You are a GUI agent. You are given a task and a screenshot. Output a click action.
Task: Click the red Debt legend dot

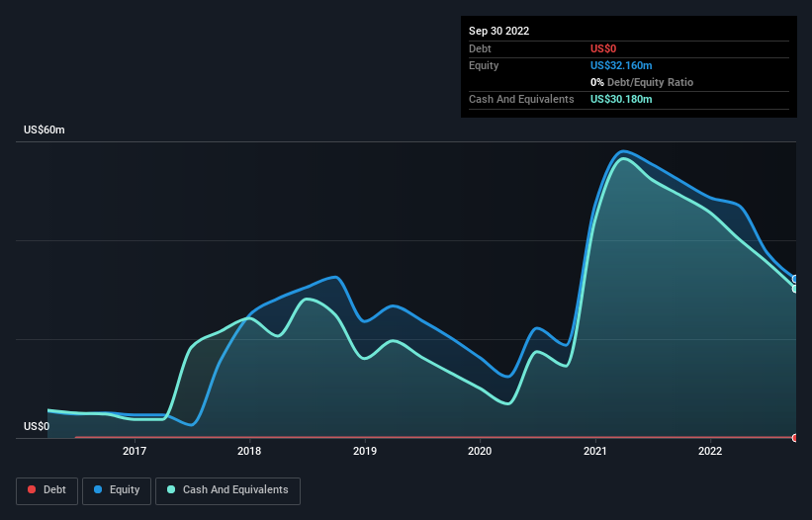[32, 489]
